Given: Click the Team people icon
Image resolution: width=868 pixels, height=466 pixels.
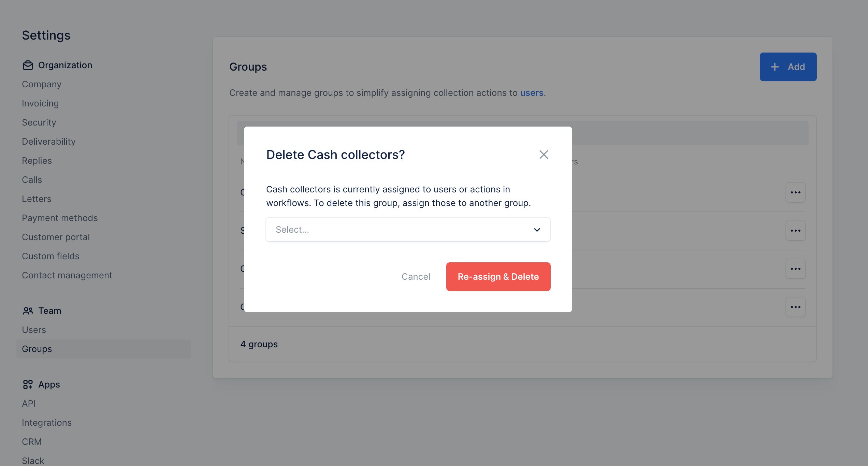Looking at the screenshot, I should 28,311.
